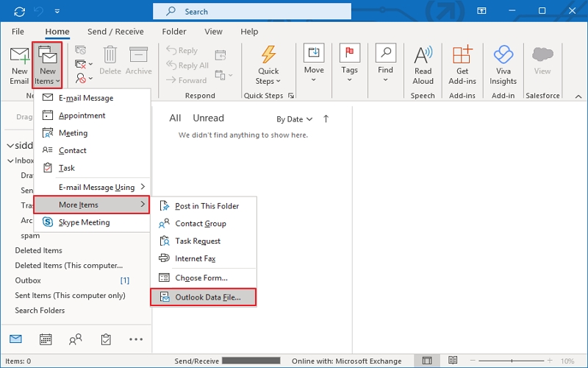Open the Outbox folder
This screenshot has height=368, width=588.
coord(28,280)
